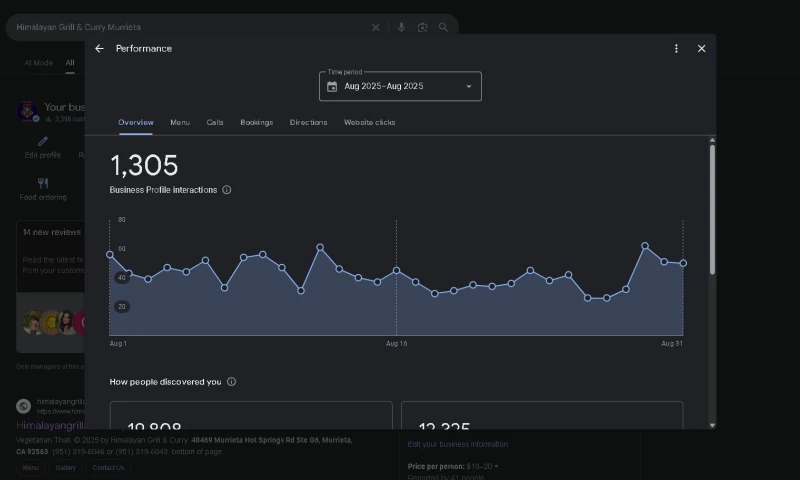Click the magnifying glass search icon

[443, 28]
